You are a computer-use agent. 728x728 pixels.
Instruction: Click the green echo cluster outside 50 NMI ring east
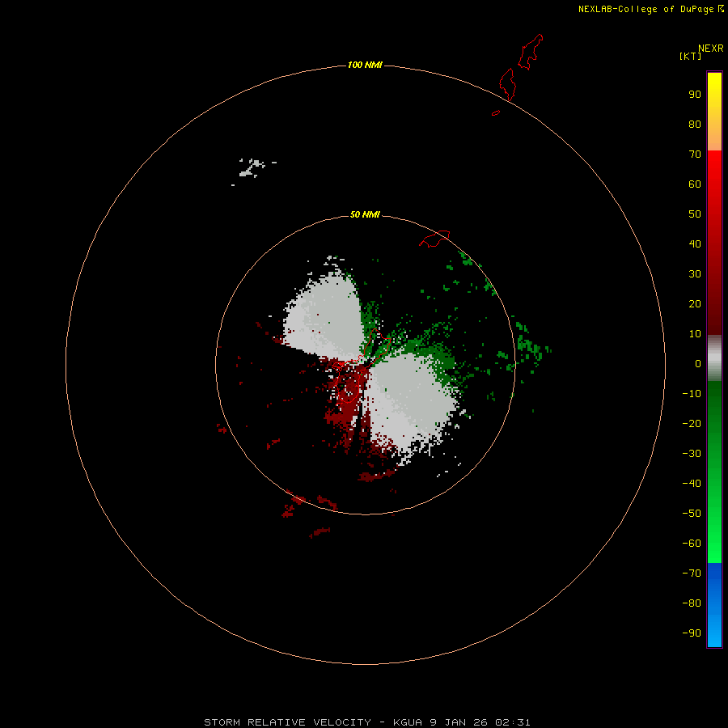(x=530, y=344)
